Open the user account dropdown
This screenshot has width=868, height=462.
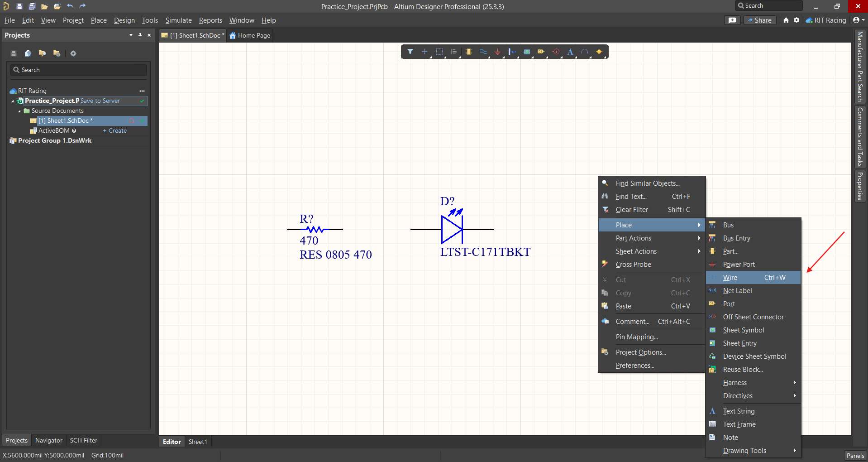(858, 20)
